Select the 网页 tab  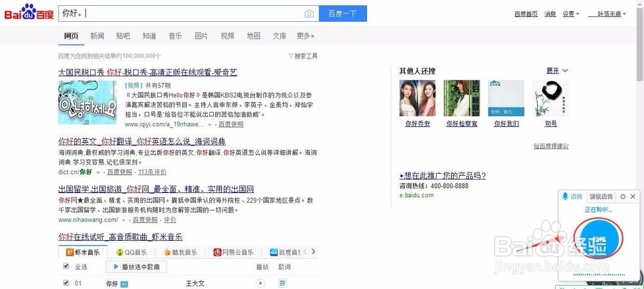click(x=71, y=36)
